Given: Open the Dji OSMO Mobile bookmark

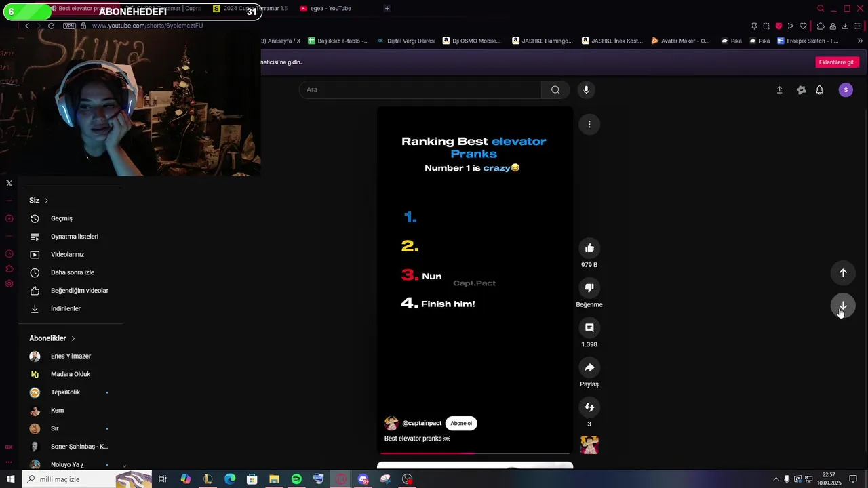Looking at the screenshot, I should (471, 41).
